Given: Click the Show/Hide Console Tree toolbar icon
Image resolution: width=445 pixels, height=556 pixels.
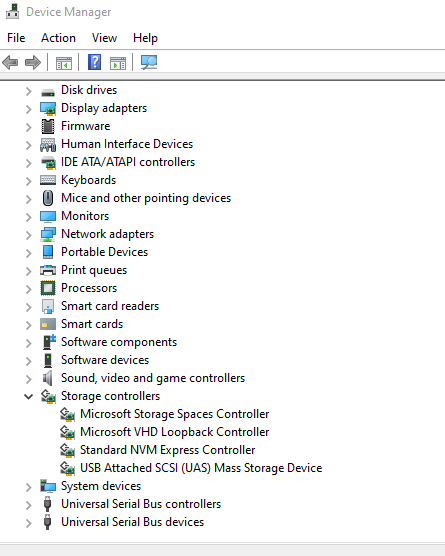Looking at the screenshot, I should 64,63.
